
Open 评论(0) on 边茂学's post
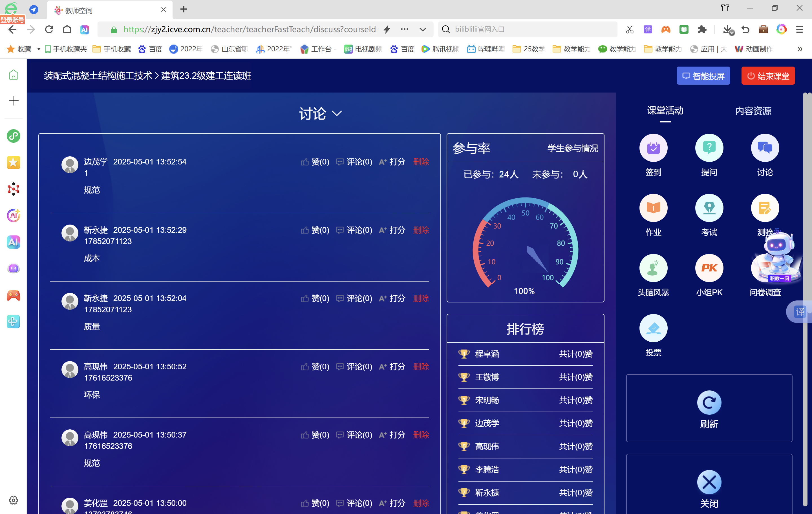[354, 162]
